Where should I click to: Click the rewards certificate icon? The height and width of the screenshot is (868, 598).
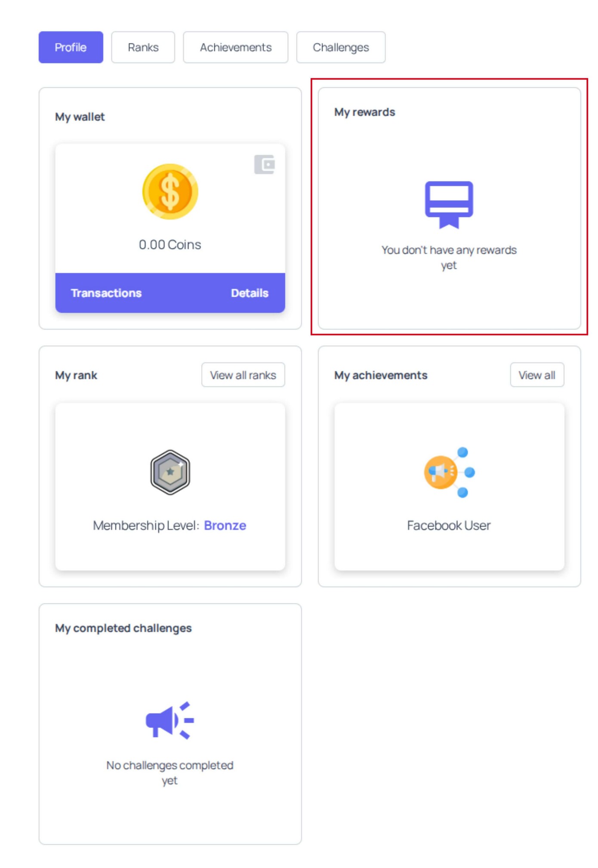tap(449, 204)
